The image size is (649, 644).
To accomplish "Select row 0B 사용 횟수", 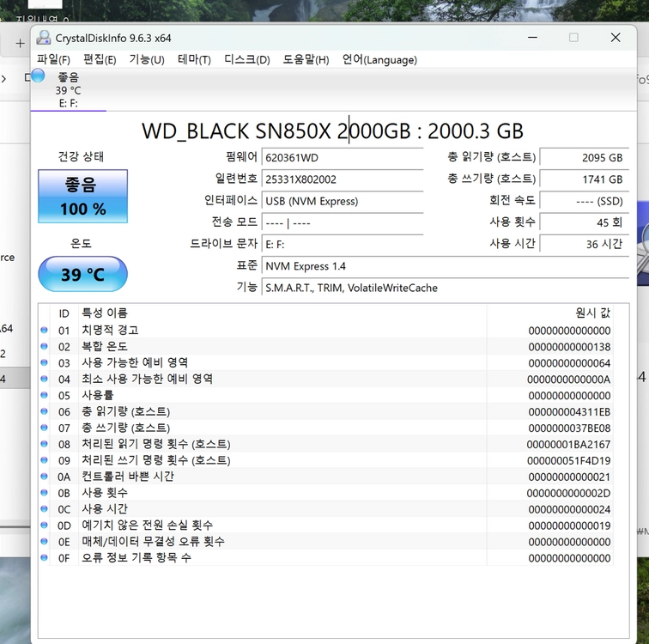I will pyautogui.click(x=326, y=493).
